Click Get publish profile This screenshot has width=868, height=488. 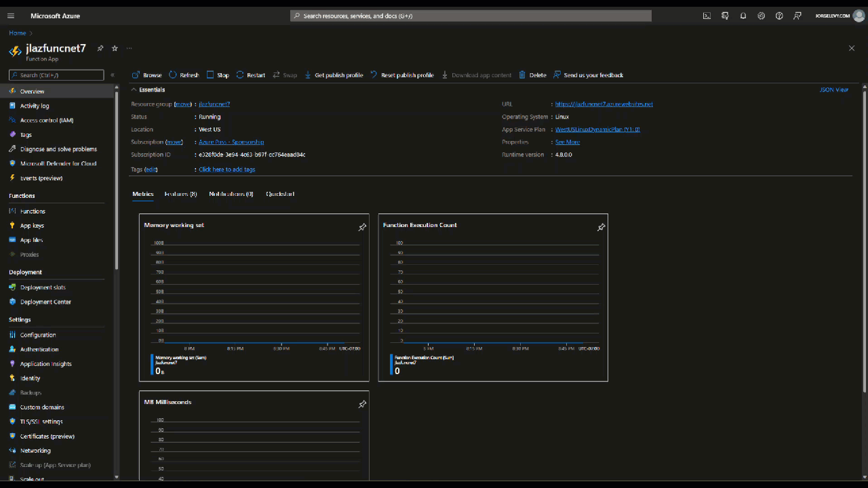[x=334, y=75]
